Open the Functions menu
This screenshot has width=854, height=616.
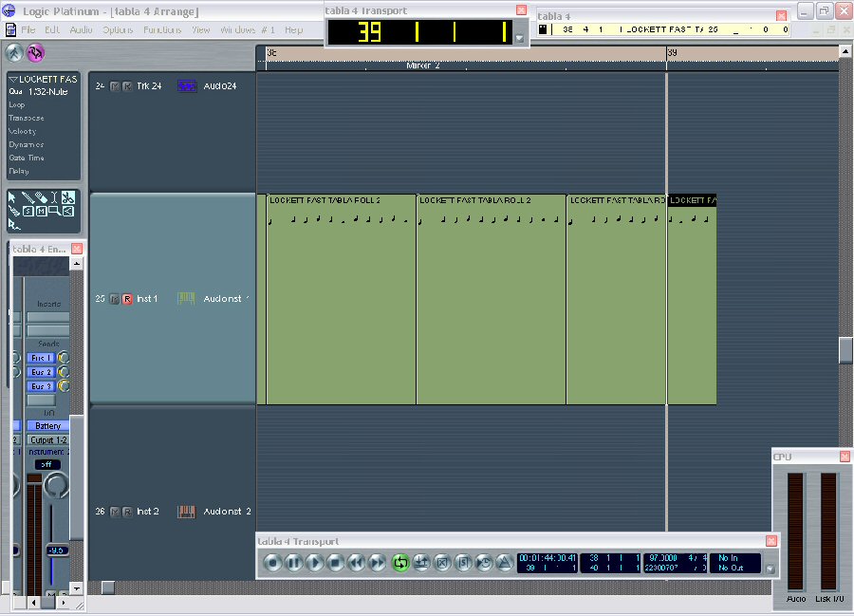(x=162, y=29)
